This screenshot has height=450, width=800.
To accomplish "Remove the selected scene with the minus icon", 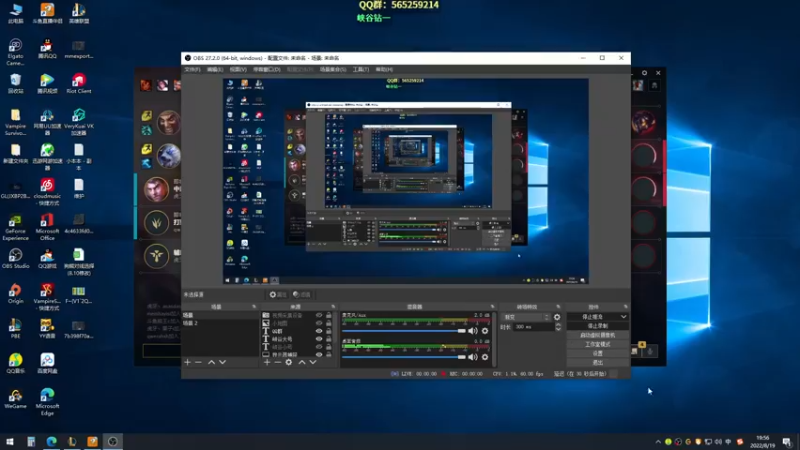I will (198, 362).
